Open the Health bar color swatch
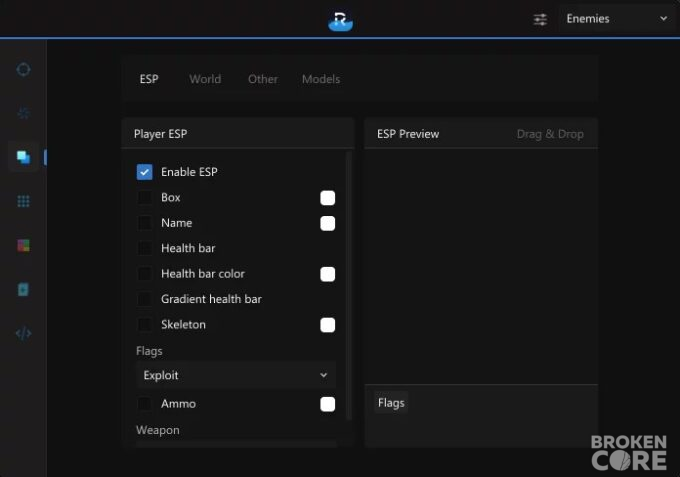680x477 pixels. point(327,274)
